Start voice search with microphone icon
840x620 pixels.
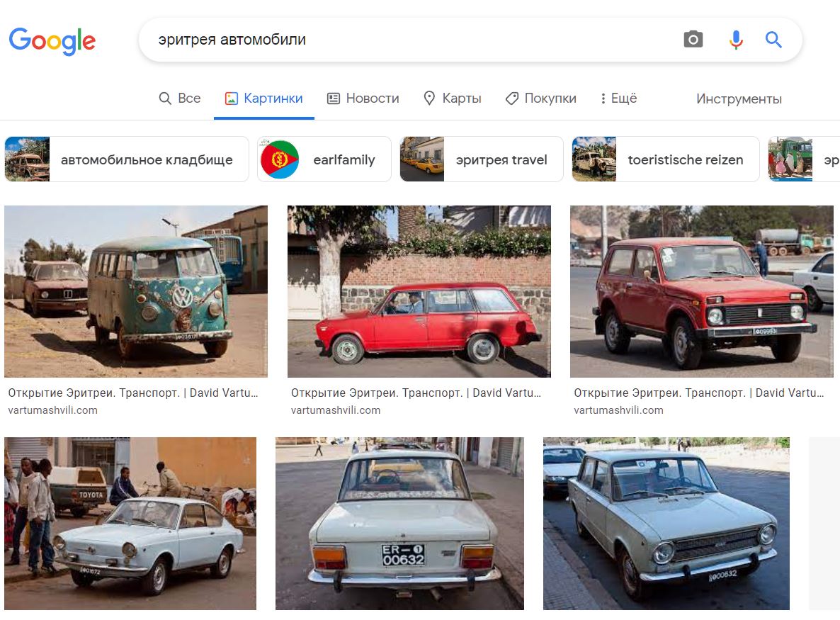[x=736, y=40]
